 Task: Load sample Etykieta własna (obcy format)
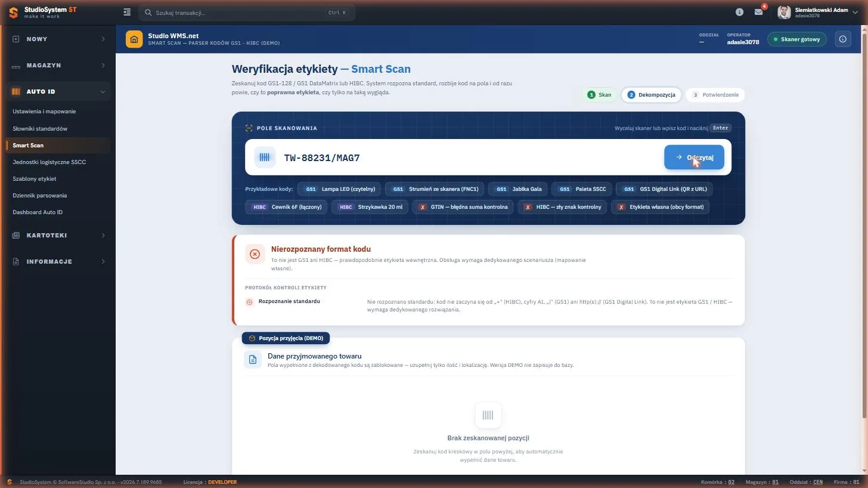click(x=660, y=207)
